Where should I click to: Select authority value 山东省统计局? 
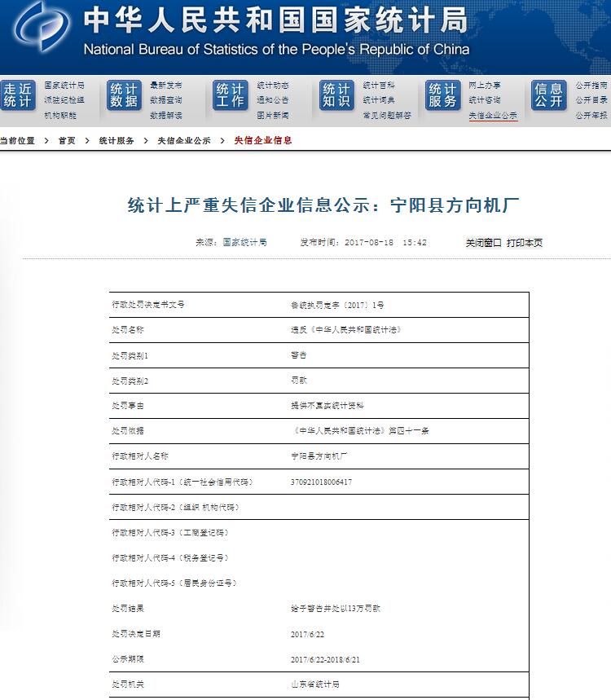click(315, 685)
